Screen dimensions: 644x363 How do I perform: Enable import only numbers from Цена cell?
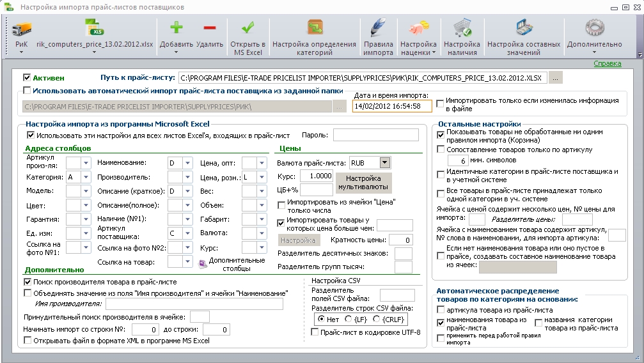pyautogui.click(x=281, y=205)
